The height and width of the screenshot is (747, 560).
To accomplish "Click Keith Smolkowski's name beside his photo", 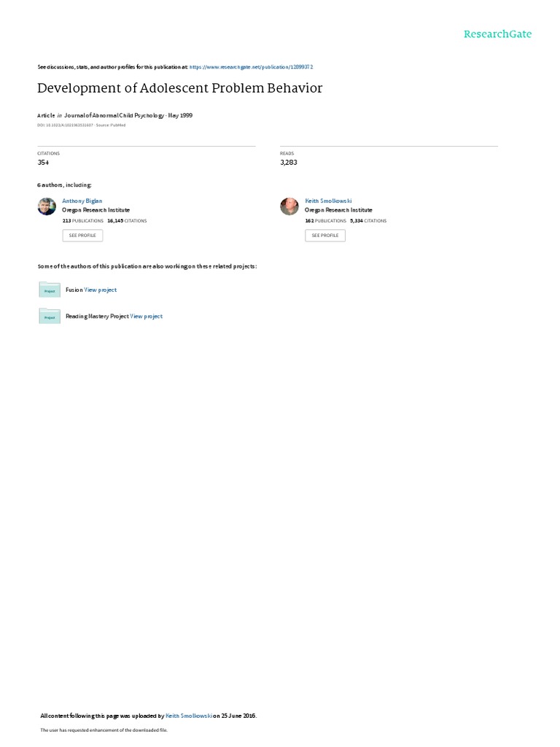I will pos(328,201).
